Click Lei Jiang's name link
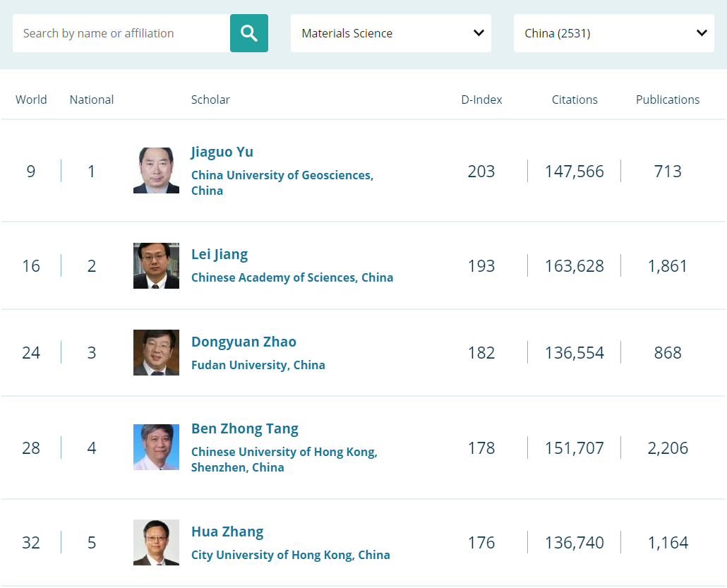Image resolution: width=727 pixels, height=588 pixels. (x=219, y=254)
